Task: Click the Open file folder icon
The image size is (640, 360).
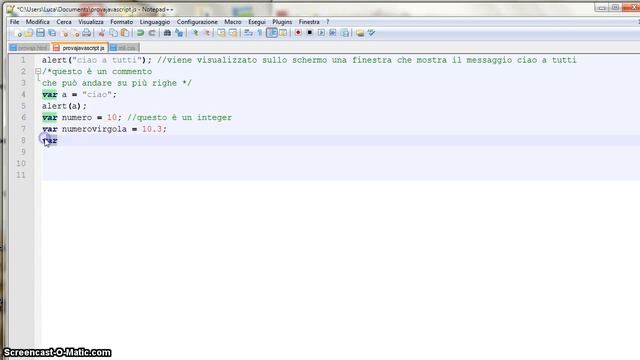Action: [29, 33]
